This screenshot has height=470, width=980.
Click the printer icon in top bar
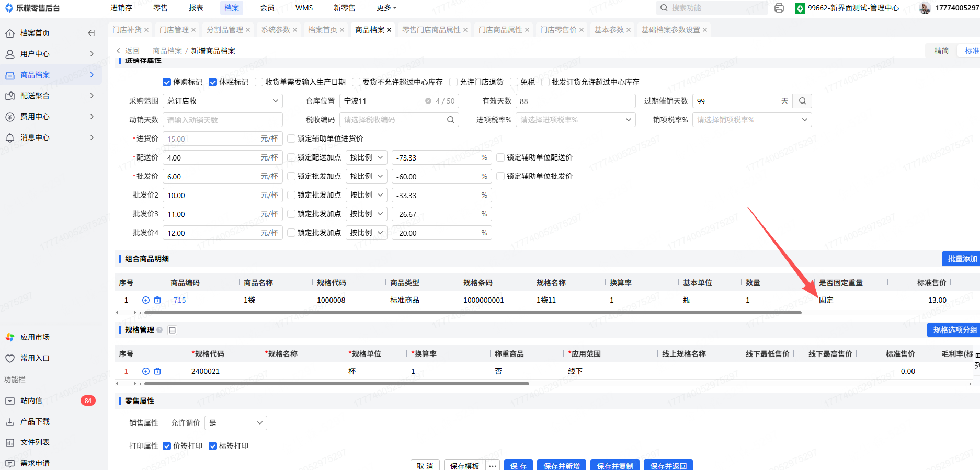click(x=779, y=8)
